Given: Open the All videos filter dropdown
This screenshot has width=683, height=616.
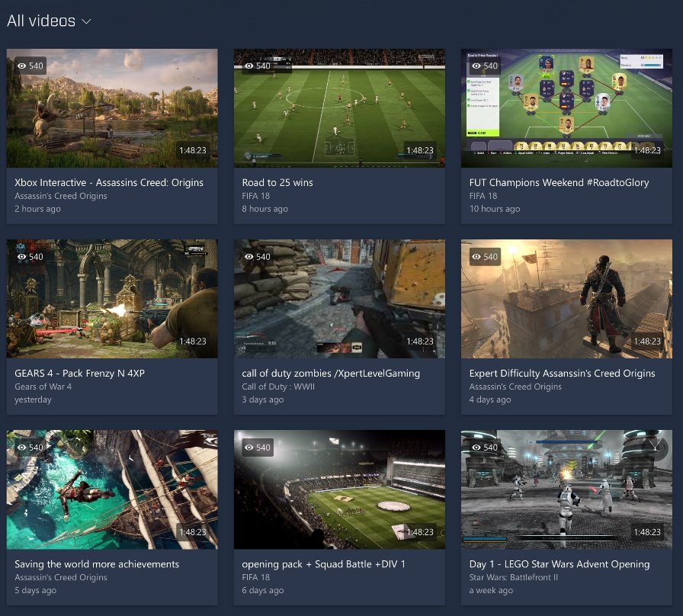Looking at the screenshot, I should point(49,21).
